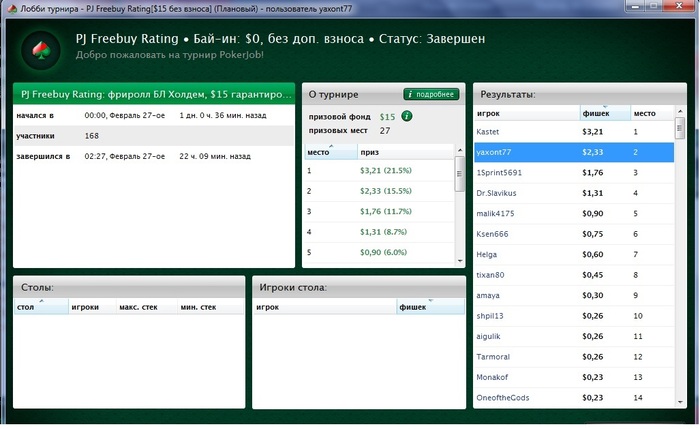Select player Monakof in results
The image size is (700, 429).
pos(574,377)
